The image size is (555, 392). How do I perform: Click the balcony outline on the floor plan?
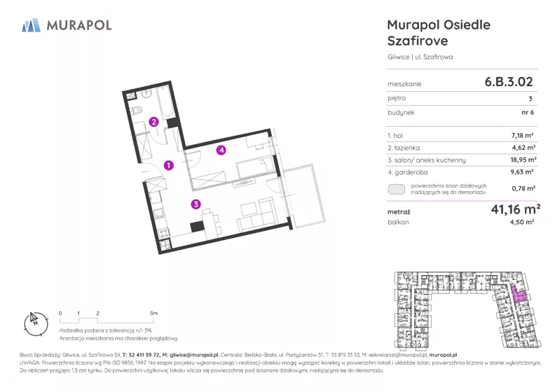(x=303, y=195)
